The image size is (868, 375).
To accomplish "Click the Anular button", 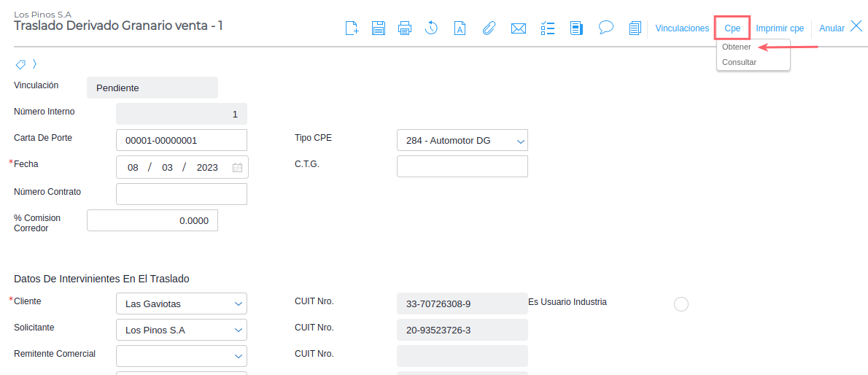I will (832, 28).
